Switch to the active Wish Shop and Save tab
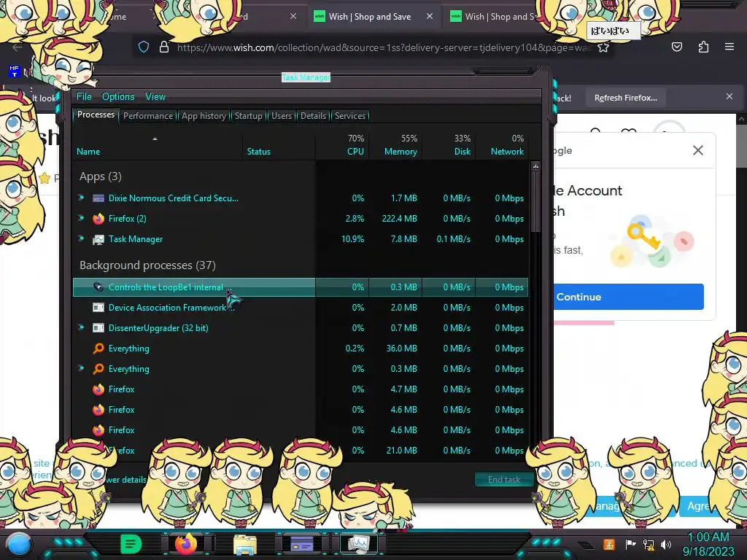The width and height of the screenshot is (747, 560). 369,16
